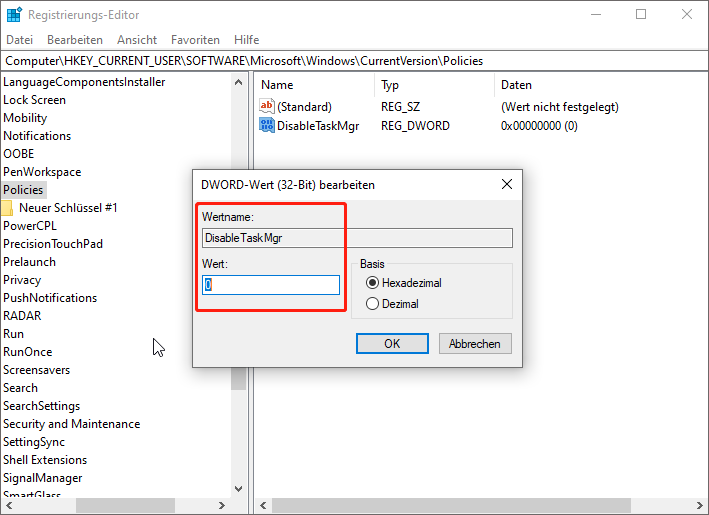Click the (Standard) value name
Screen dimensions: 709x515
(304, 107)
